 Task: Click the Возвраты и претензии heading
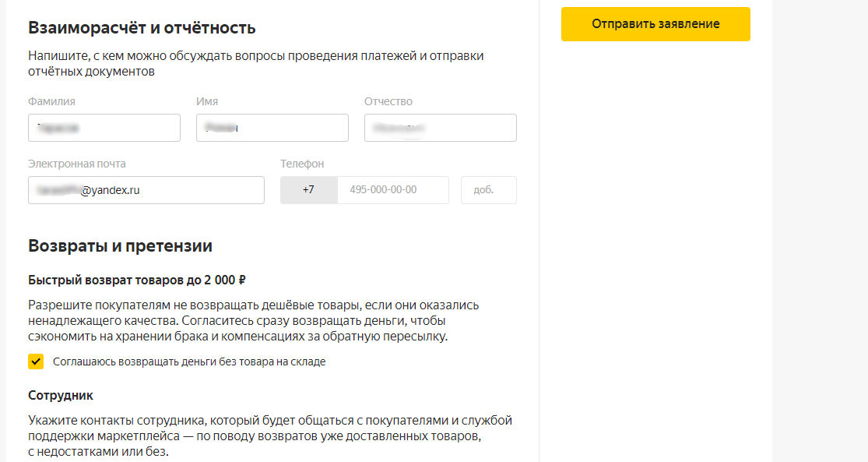pyautogui.click(x=120, y=246)
